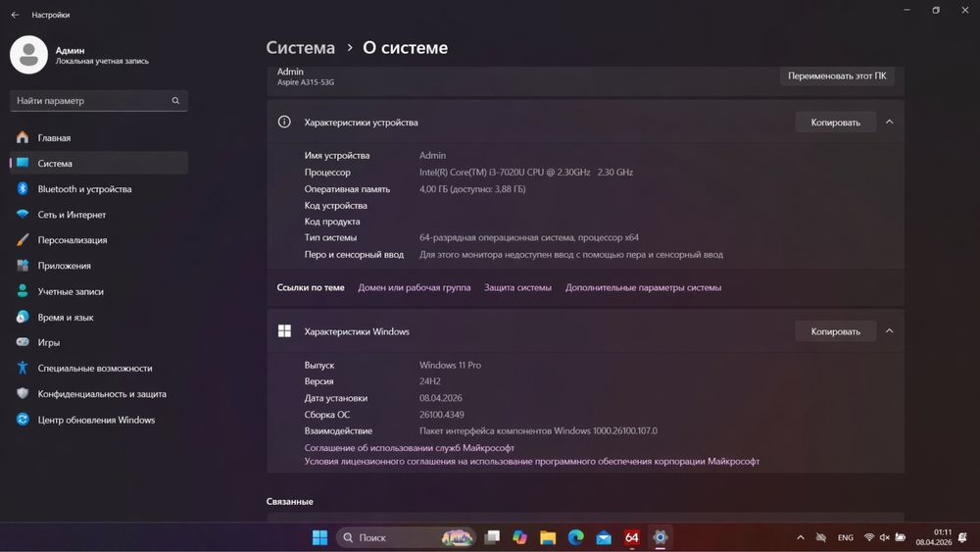Image resolution: width=980 pixels, height=552 pixels.
Task: Open Время и язык section
Action: click(99, 317)
